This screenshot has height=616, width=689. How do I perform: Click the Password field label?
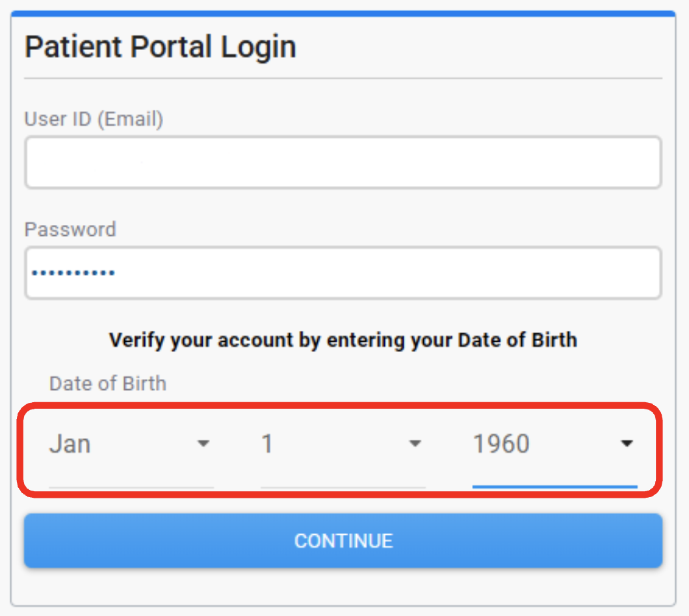click(x=70, y=229)
